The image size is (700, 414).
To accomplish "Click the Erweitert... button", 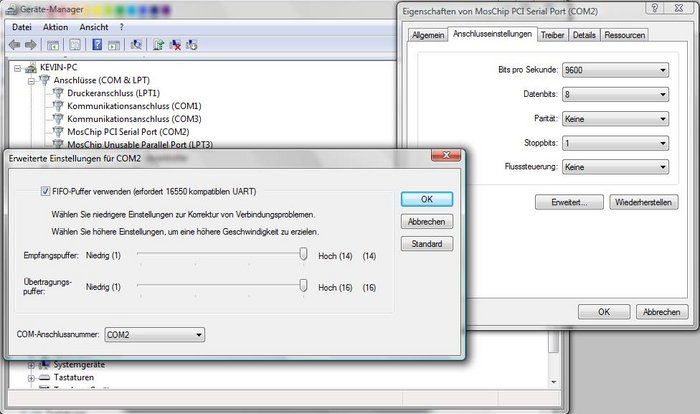I will 568,202.
